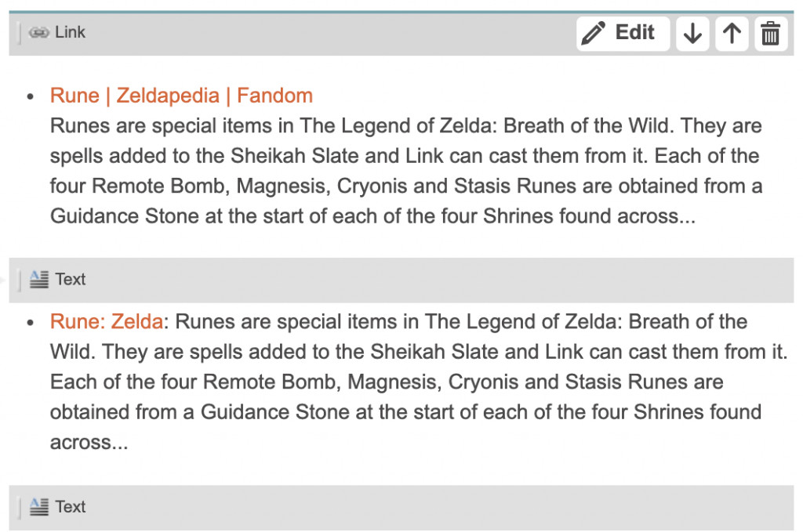Delete the Link block using the trash icon
803x532 pixels.
tap(771, 33)
